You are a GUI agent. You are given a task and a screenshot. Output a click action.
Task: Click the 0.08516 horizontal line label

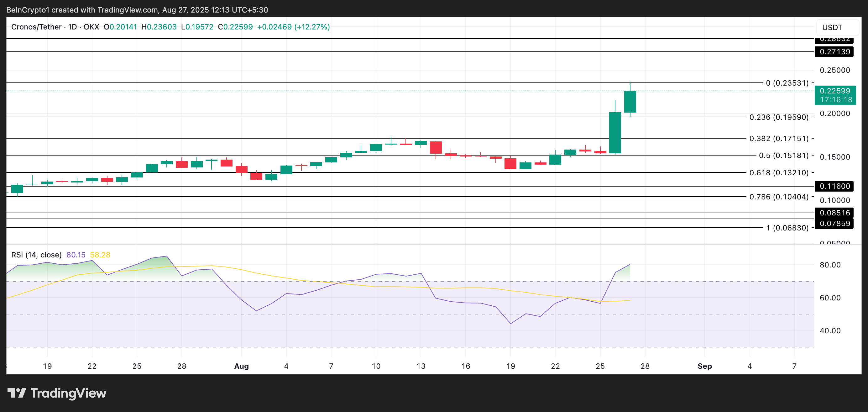(x=834, y=213)
